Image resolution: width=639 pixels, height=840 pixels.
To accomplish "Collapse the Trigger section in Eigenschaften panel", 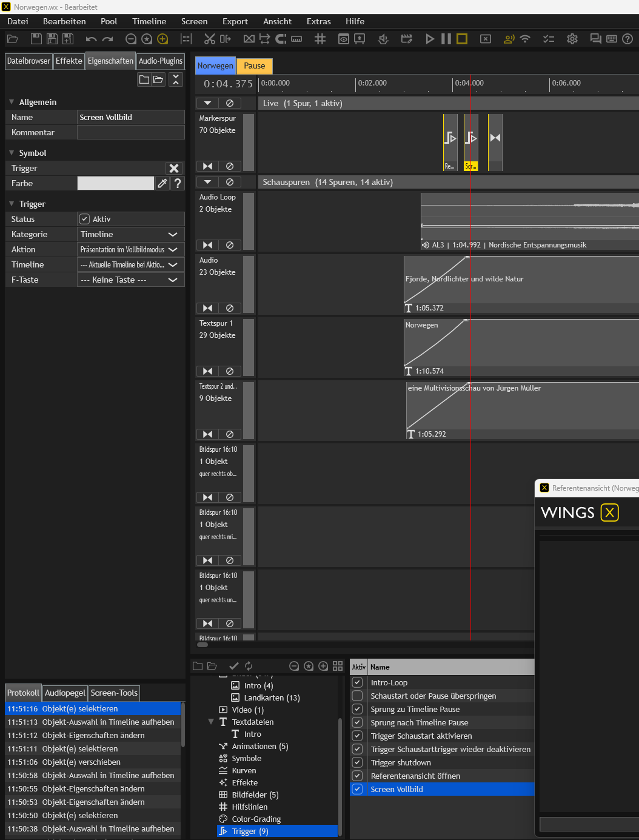I will coord(11,204).
